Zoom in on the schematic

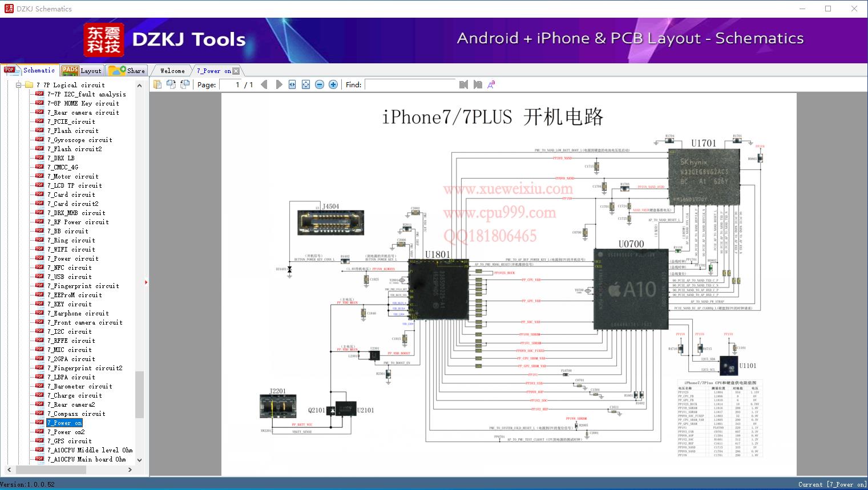tap(333, 84)
